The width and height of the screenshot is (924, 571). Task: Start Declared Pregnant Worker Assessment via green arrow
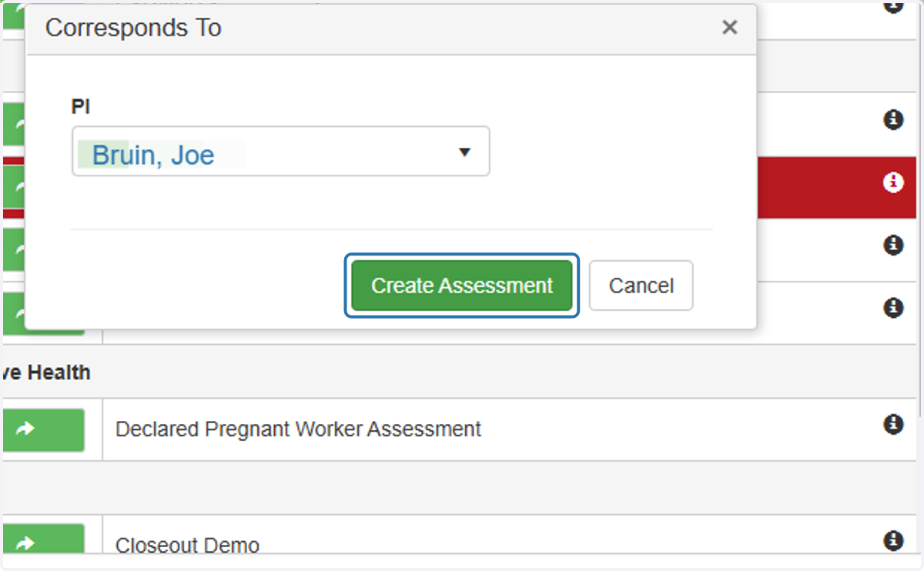42,430
